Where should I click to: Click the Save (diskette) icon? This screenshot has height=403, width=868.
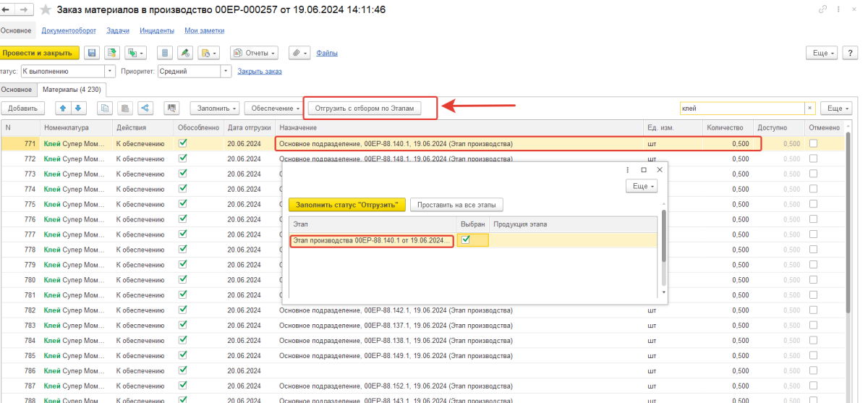tap(92, 53)
